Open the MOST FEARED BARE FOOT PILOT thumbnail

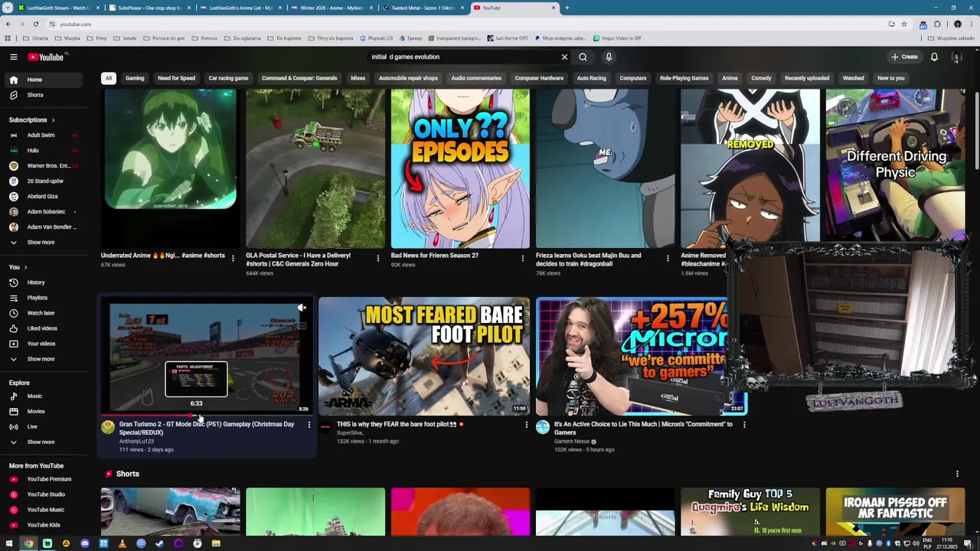[x=423, y=357]
